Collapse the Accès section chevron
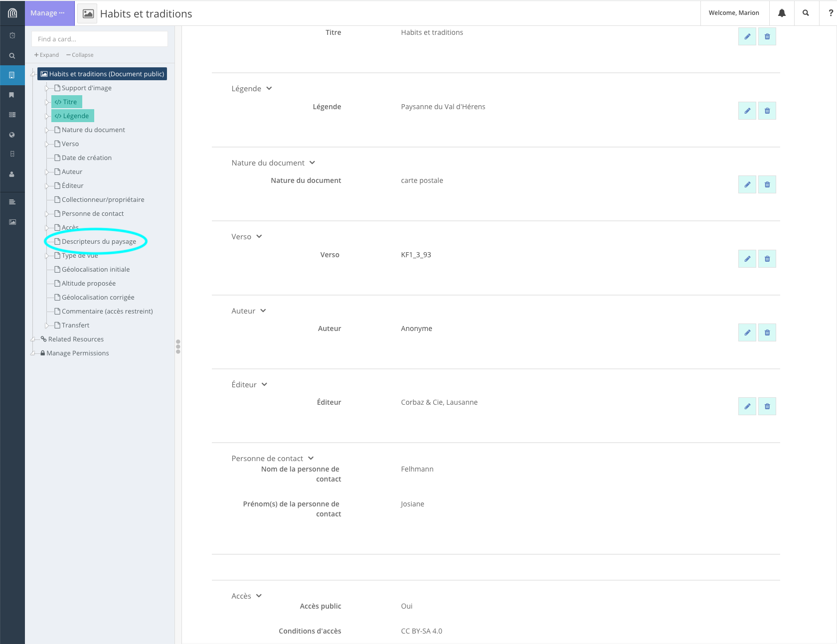 259,596
